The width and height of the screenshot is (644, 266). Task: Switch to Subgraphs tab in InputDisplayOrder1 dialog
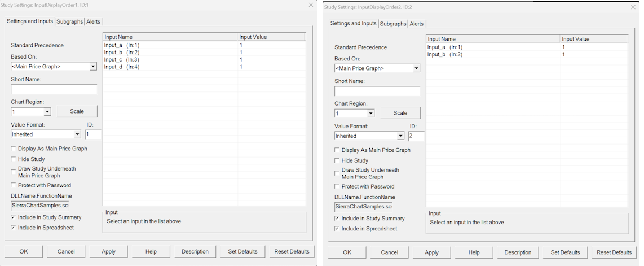70,21
